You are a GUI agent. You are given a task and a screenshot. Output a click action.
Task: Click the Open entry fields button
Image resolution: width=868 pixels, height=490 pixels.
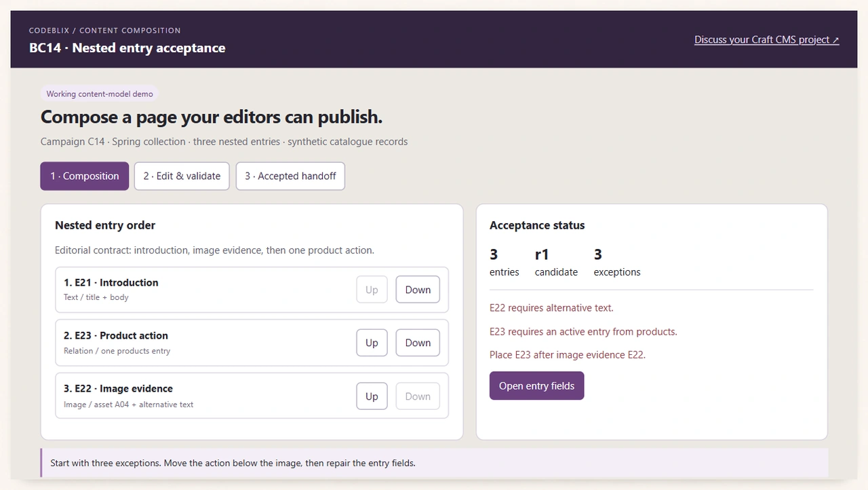536,385
